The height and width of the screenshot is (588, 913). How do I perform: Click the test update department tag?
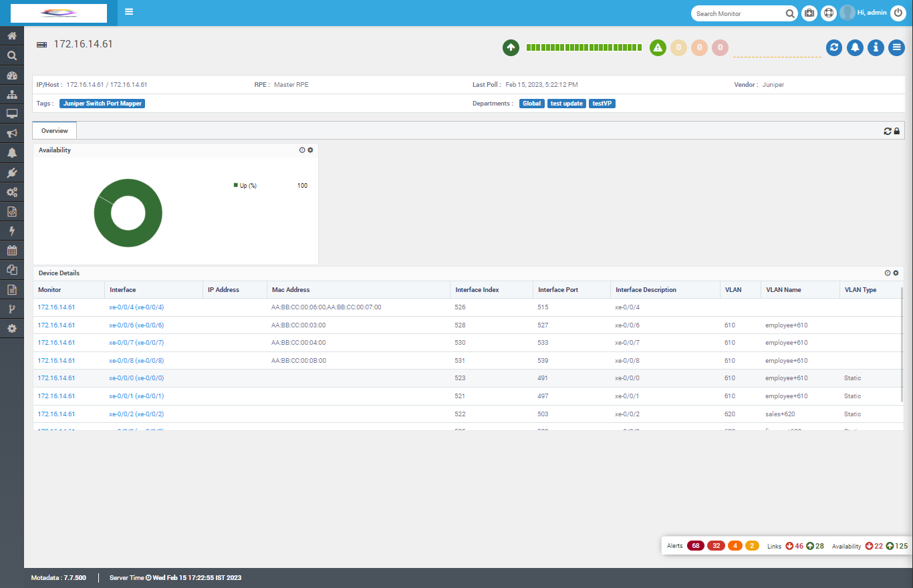click(567, 104)
